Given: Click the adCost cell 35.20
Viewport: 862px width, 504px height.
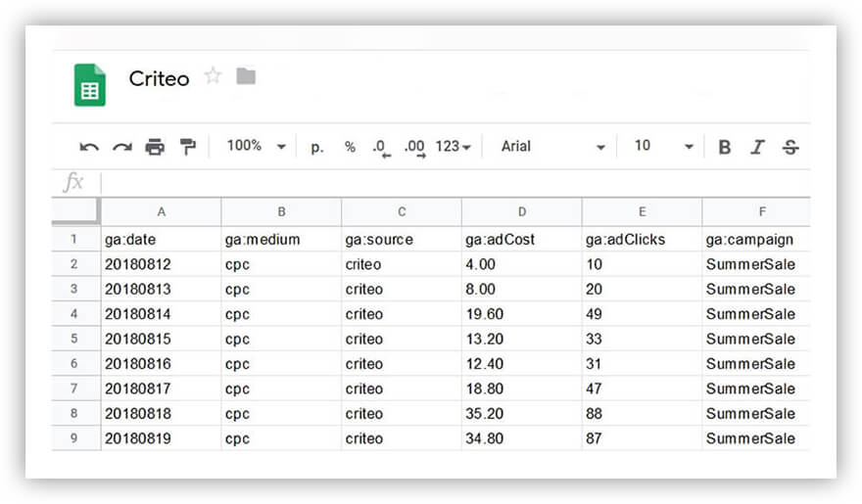Looking at the screenshot, I should (x=522, y=413).
